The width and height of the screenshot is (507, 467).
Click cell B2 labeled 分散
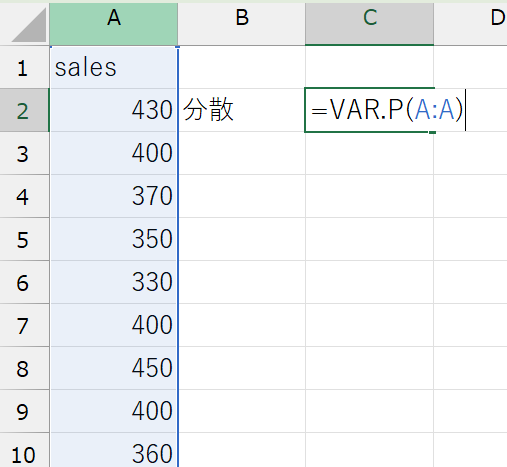click(242, 110)
